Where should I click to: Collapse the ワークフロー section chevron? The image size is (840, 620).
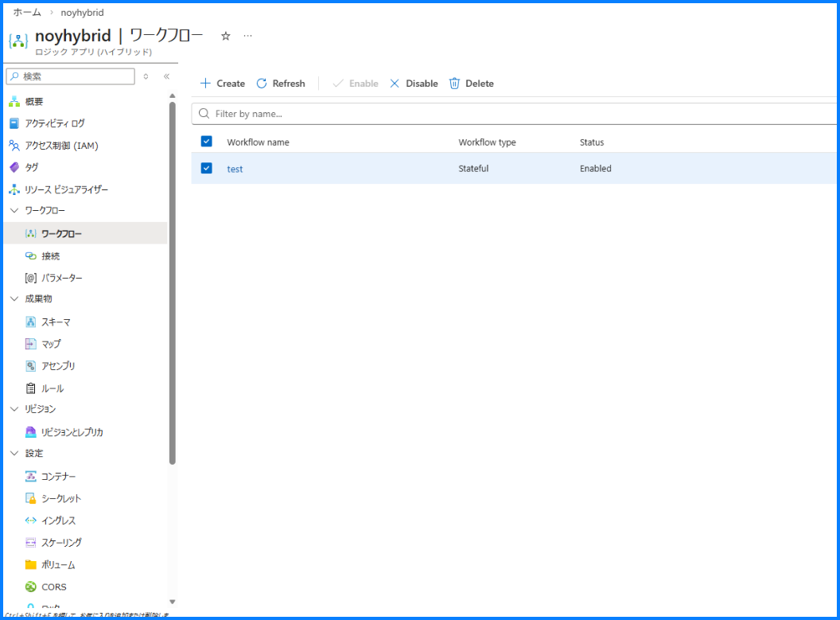point(14,211)
